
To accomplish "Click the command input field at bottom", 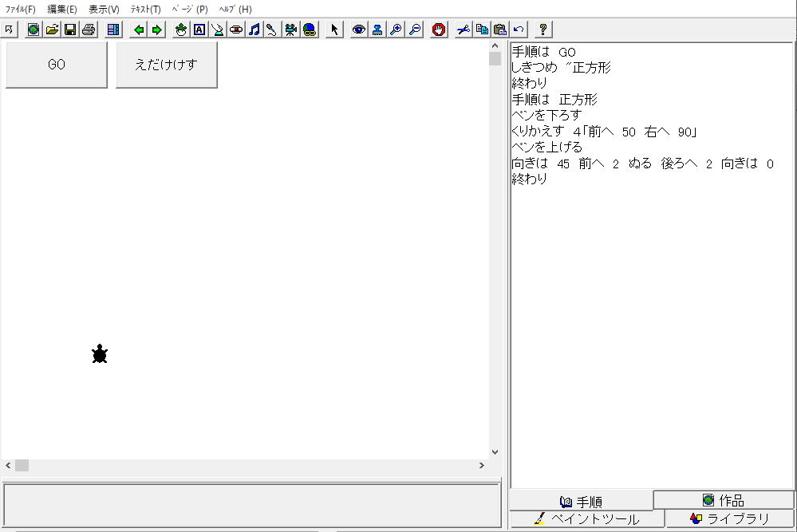I will pyautogui.click(x=251, y=504).
